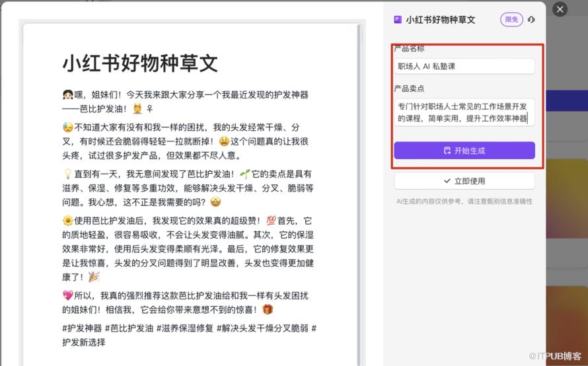Click the 开始生成 button

(x=464, y=151)
